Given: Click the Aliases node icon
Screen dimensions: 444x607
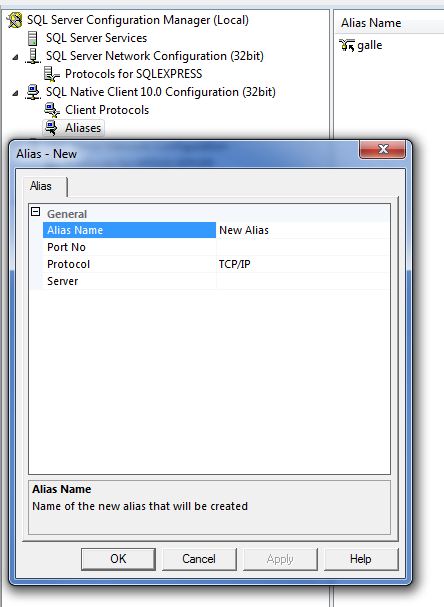Looking at the screenshot, I should [x=51, y=128].
